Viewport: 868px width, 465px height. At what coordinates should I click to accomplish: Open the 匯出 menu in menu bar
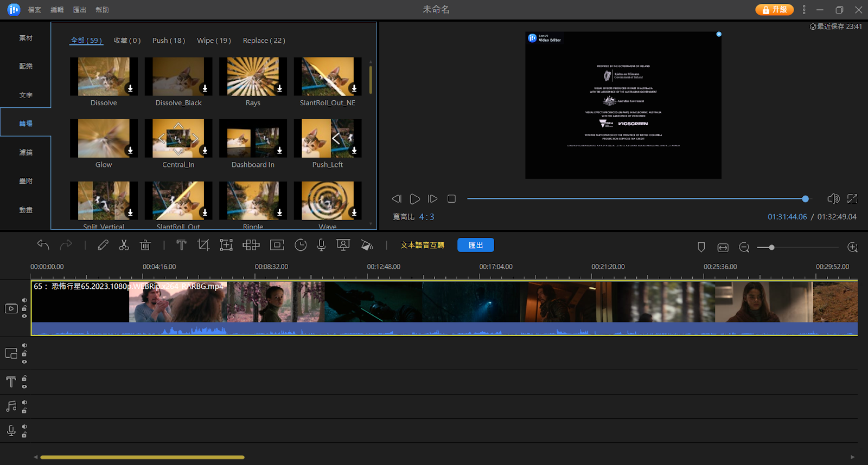[80, 10]
